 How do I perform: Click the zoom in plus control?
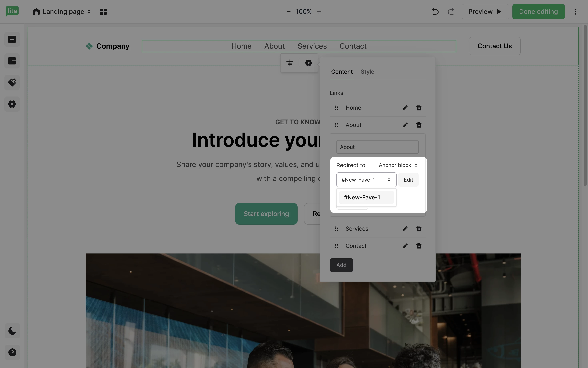pyautogui.click(x=319, y=11)
